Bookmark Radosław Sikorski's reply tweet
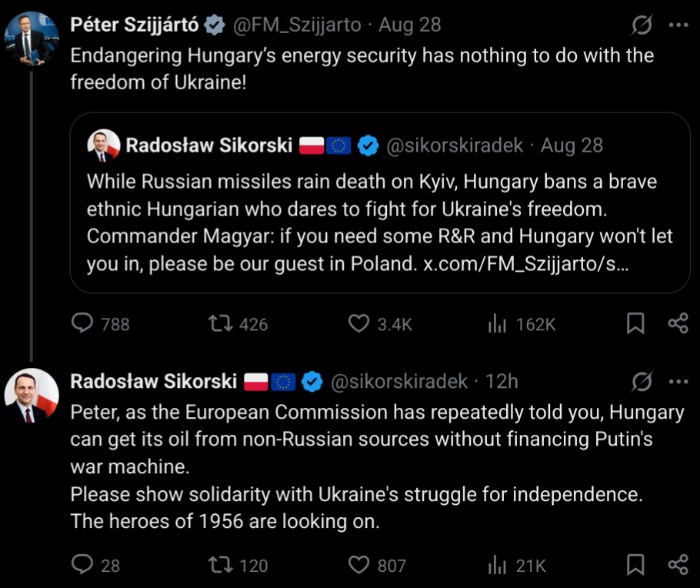Screen dimensions: 700x588 tap(635, 565)
